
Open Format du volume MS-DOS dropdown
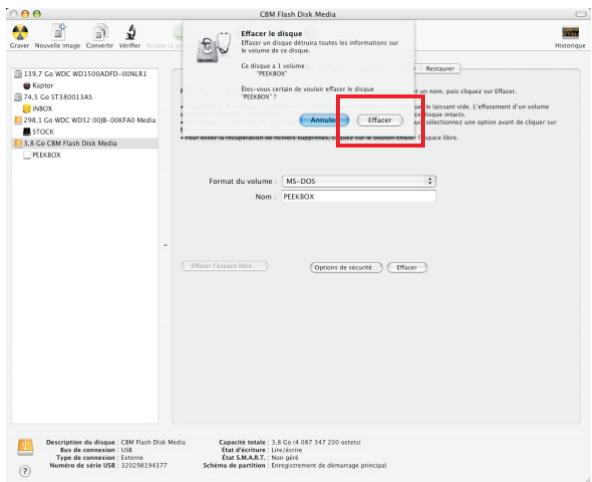pyautogui.click(x=359, y=181)
